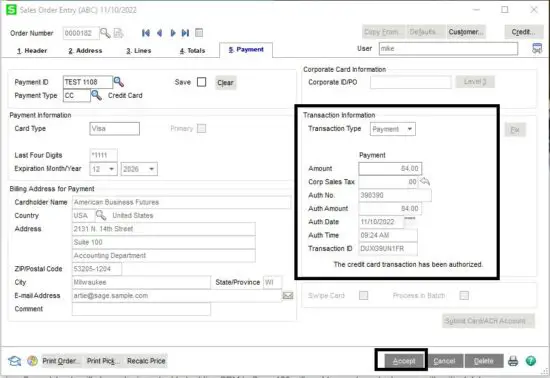550x378 pixels.
Task: Click into the E-mail Address field
Action: [x=177, y=296]
